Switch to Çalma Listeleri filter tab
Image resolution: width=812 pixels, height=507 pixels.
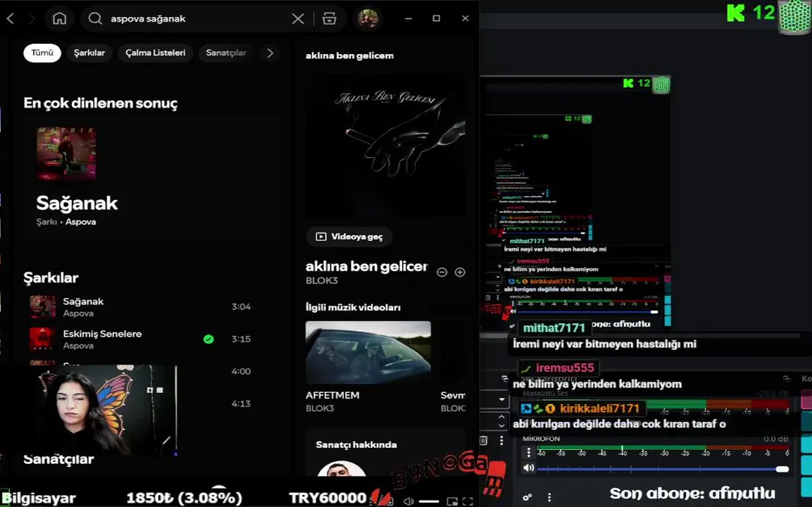156,53
